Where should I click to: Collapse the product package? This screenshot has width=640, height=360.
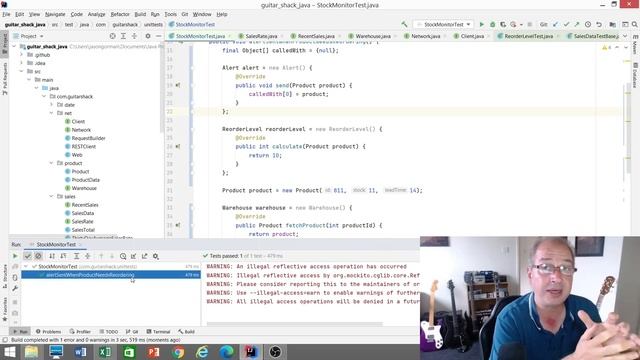coord(51,163)
